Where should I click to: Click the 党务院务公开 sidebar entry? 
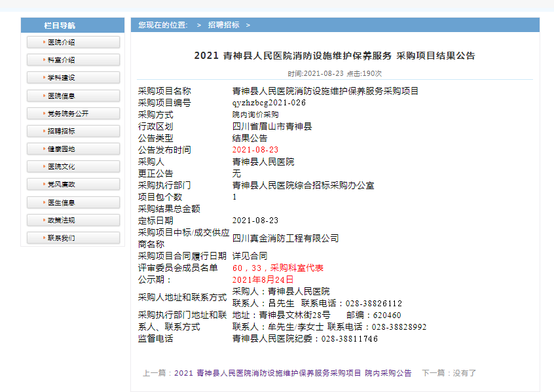[73, 113]
